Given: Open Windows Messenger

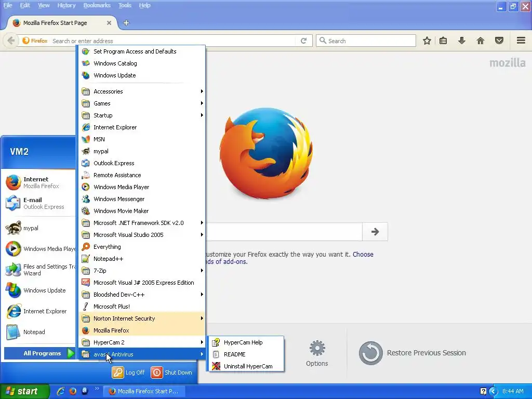Looking at the screenshot, I should click(142, 199).
